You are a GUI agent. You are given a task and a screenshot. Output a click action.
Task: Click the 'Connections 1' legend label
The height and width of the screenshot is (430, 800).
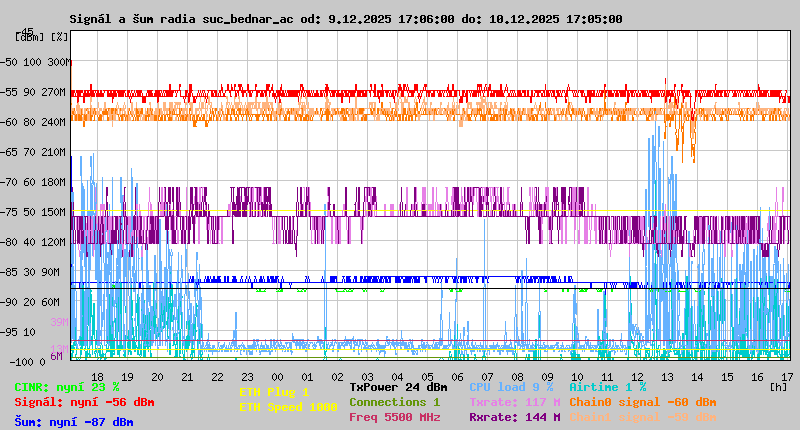[394, 402]
